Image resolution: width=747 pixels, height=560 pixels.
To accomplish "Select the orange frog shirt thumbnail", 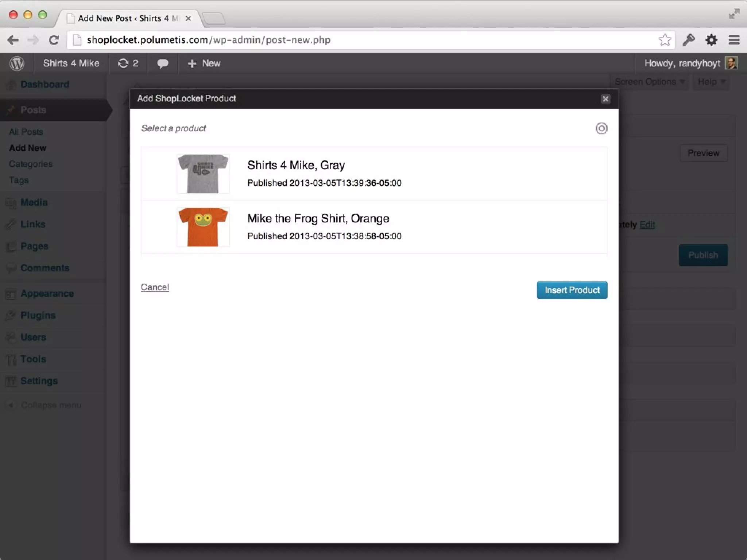I will 203,227.
